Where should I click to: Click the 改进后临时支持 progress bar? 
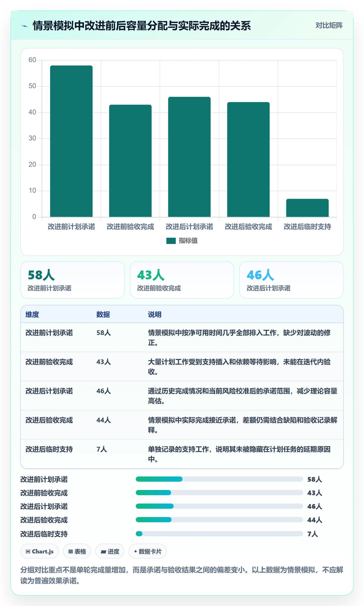(x=219, y=534)
